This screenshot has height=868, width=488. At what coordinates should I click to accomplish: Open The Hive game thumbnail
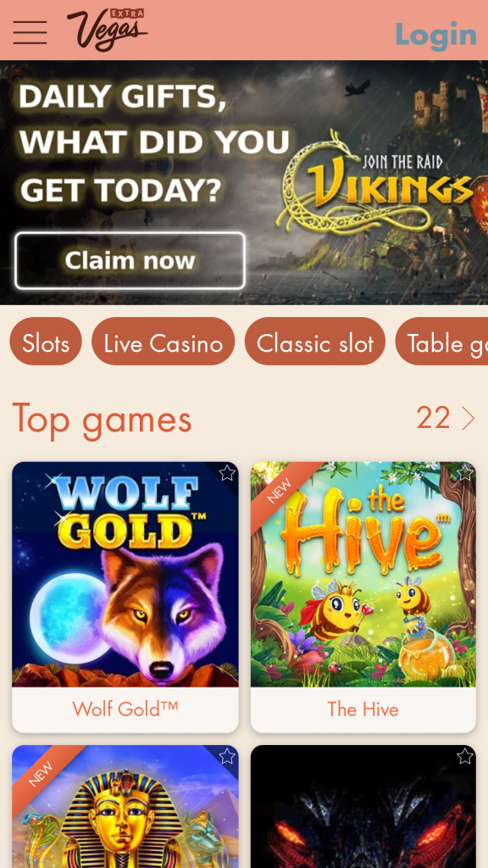pos(363,575)
